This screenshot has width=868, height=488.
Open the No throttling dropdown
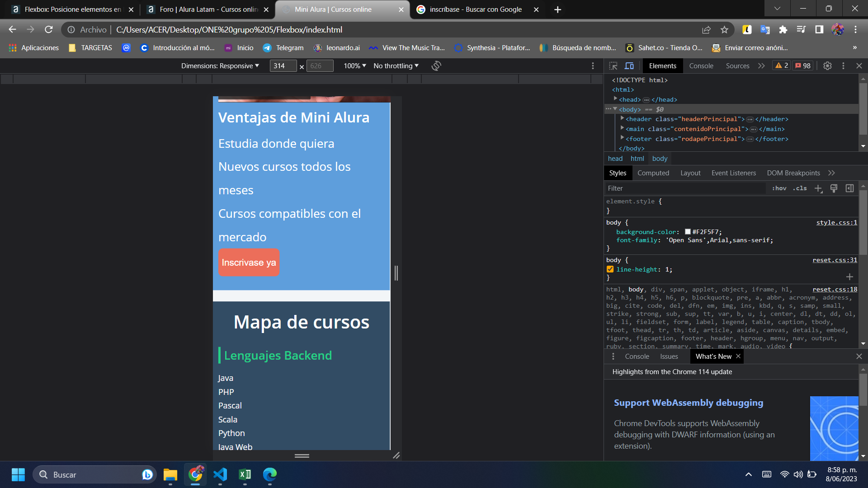click(396, 66)
